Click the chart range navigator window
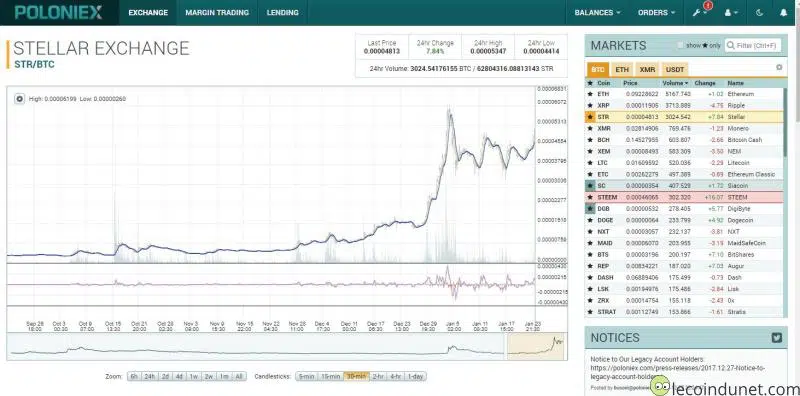Image resolution: width=800 pixels, height=396 pixels. click(536, 346)
